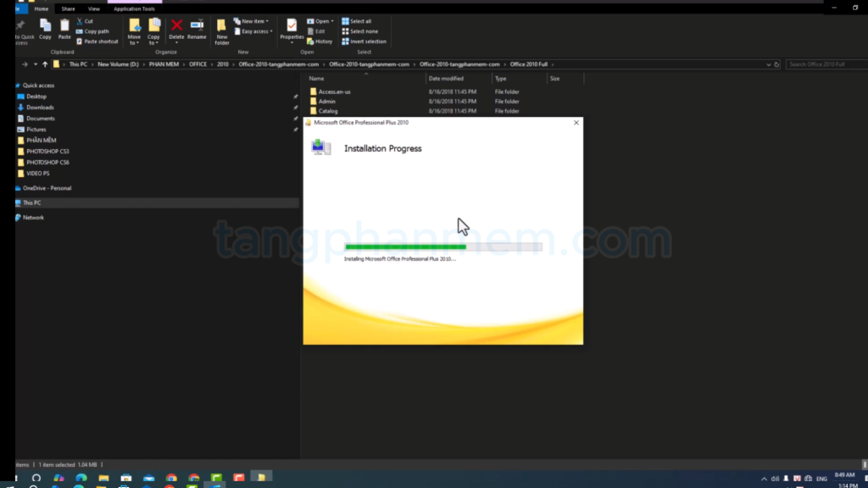
Task: Switch to the Home ribbon tab
Action: pyautogui.click(x=41, y=8)
